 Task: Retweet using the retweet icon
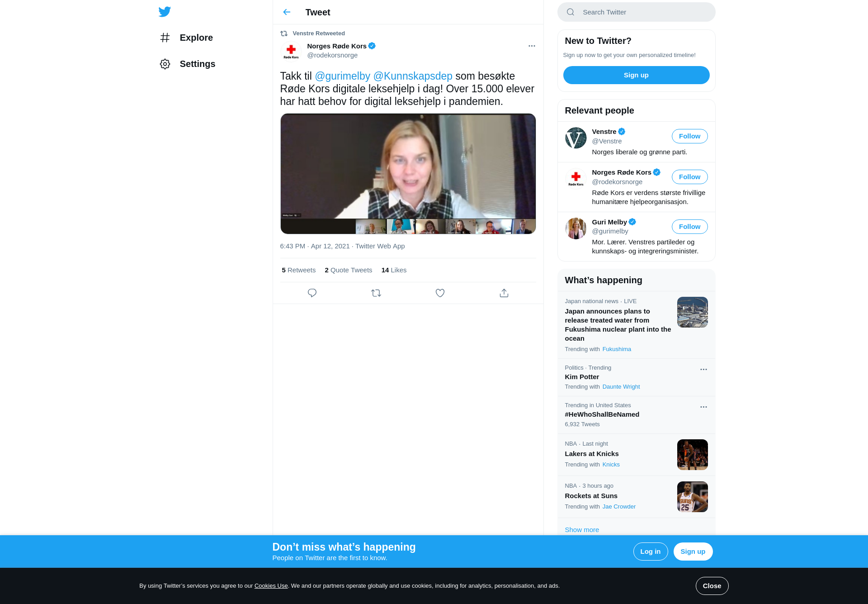(376, 293)
